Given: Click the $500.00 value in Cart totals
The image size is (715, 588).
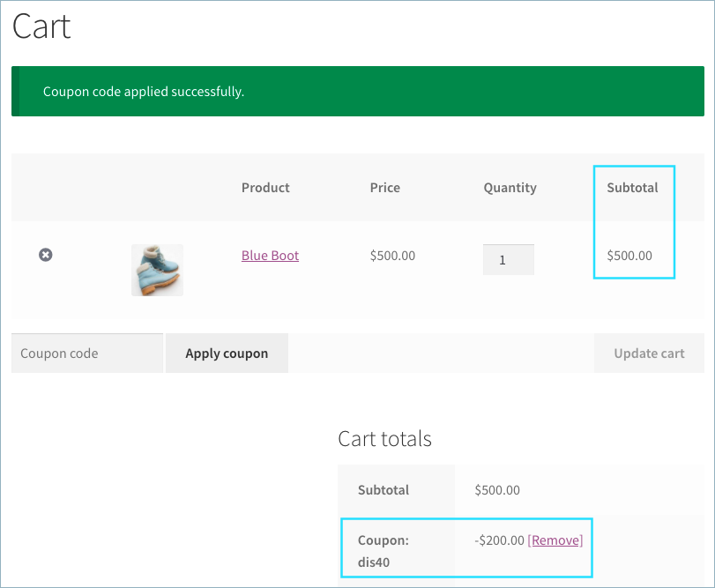Looking at the screenshot, I should 497,490.
